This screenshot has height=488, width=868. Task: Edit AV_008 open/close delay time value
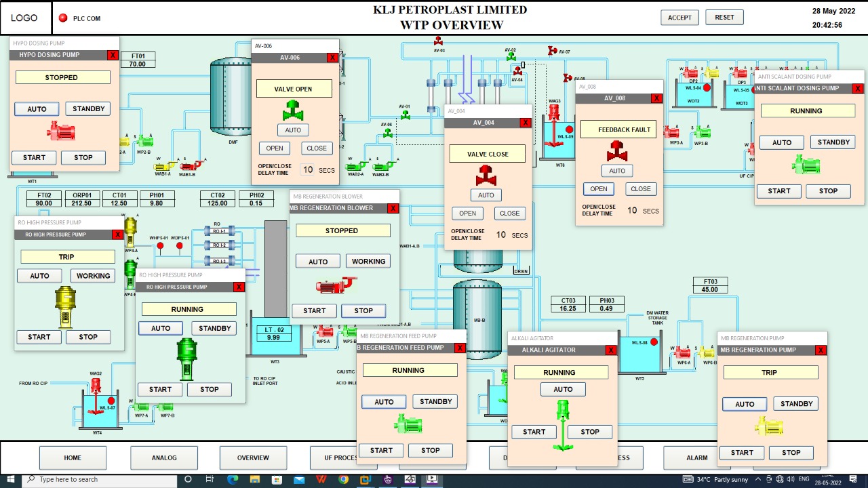[632, 211]
